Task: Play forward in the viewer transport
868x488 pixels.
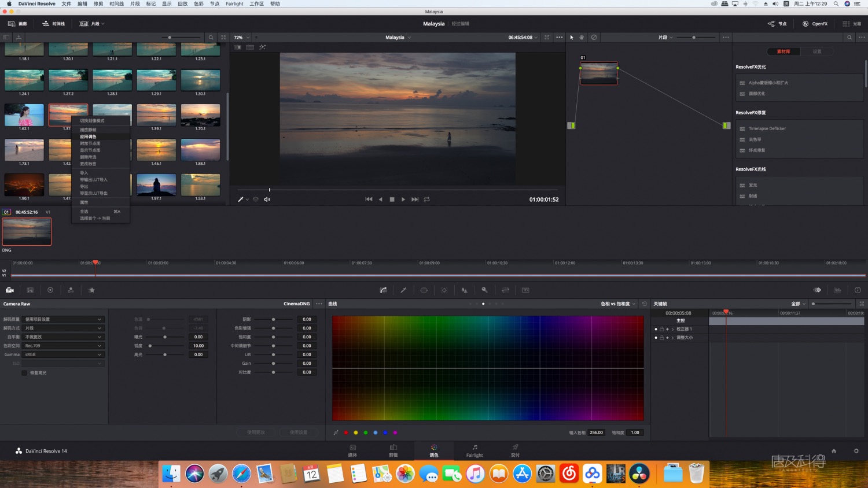Action: click(x=403, y=199)
